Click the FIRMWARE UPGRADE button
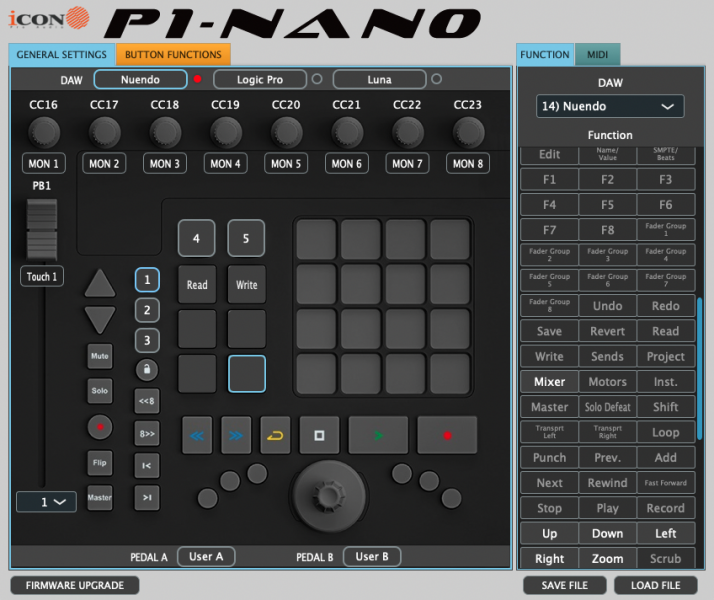Image resolution: width=714 pixels, height=600 pixels. click(x=75, y=585)
